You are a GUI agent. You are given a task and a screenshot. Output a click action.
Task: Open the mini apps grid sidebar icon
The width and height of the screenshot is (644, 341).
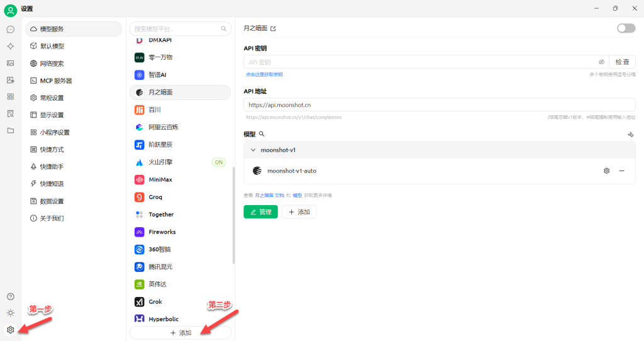[x=11, y=96]
